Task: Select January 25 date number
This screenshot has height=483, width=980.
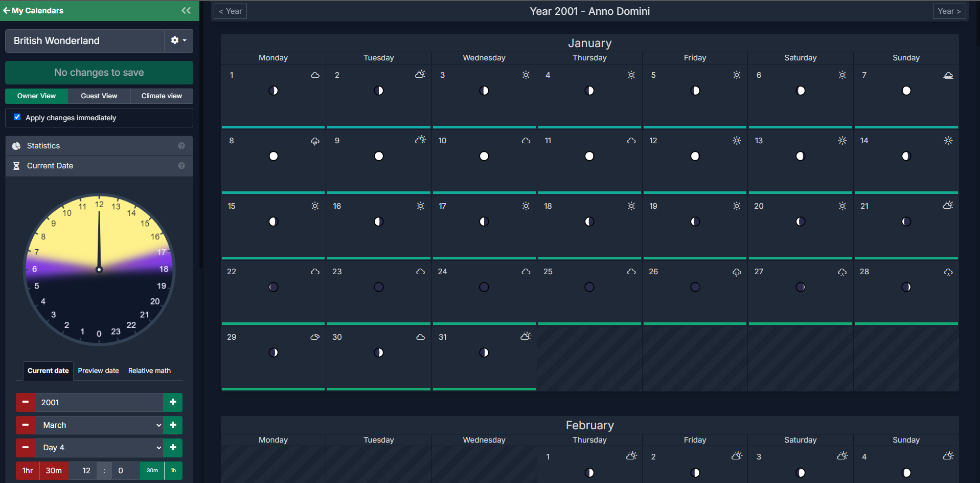Action: tap(548, 272)
